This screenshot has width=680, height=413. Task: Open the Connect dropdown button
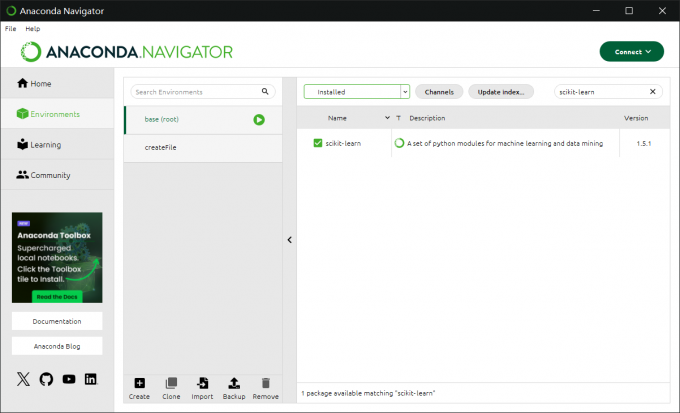point(631,52)
